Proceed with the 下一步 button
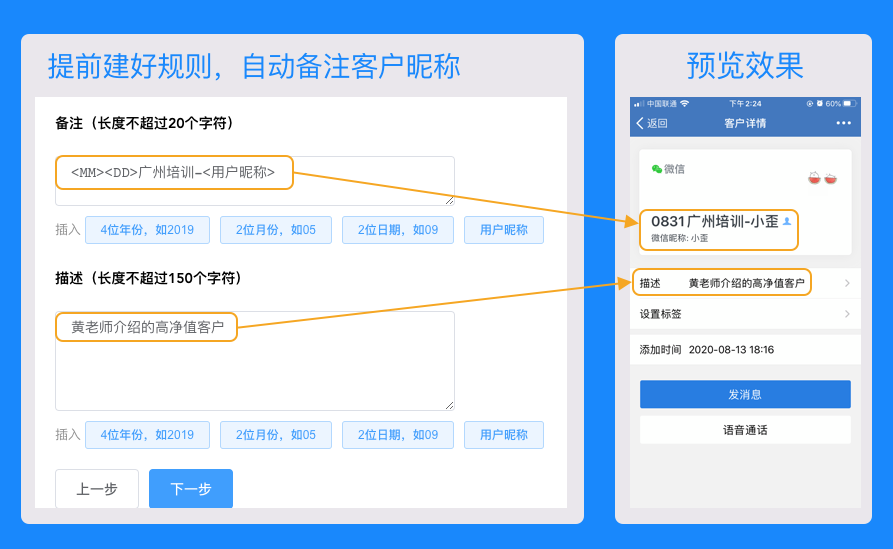The width and height of the screenshot is (893, 549). pos(191,489)
